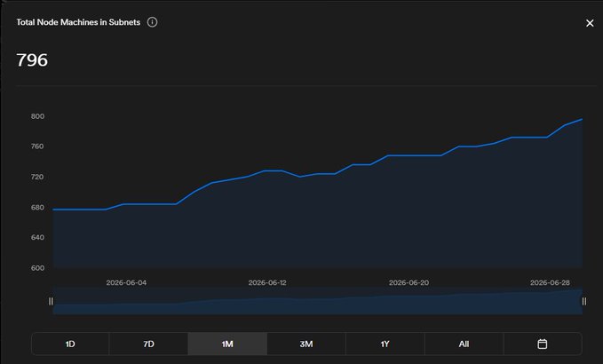The image size is (603, 364).
Task: Click the 640 y-axis label
Action: pos(37,238)
